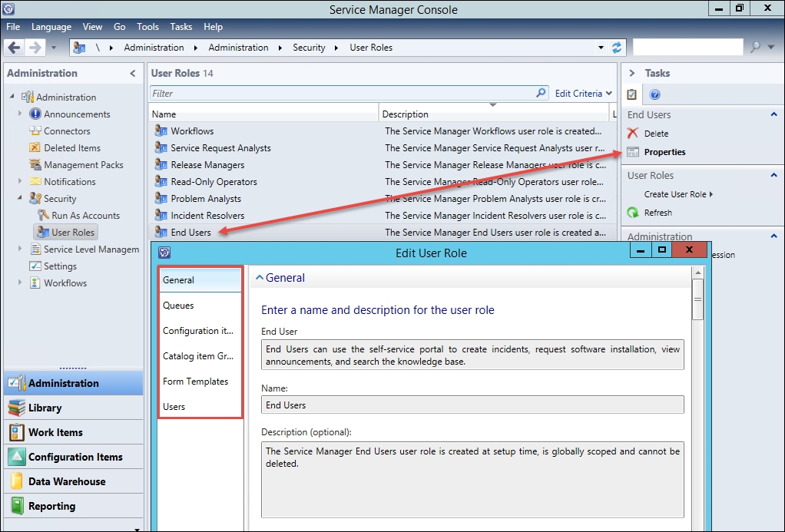Click the top-right search box
Screen dimensions: 785x532
pyautogui.click(x=688, y=47)
